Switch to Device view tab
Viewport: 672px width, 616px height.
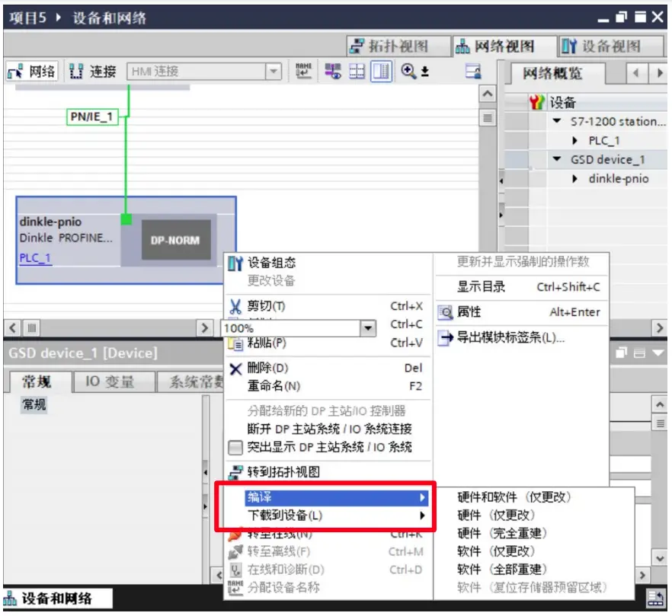tap(611, 46)
